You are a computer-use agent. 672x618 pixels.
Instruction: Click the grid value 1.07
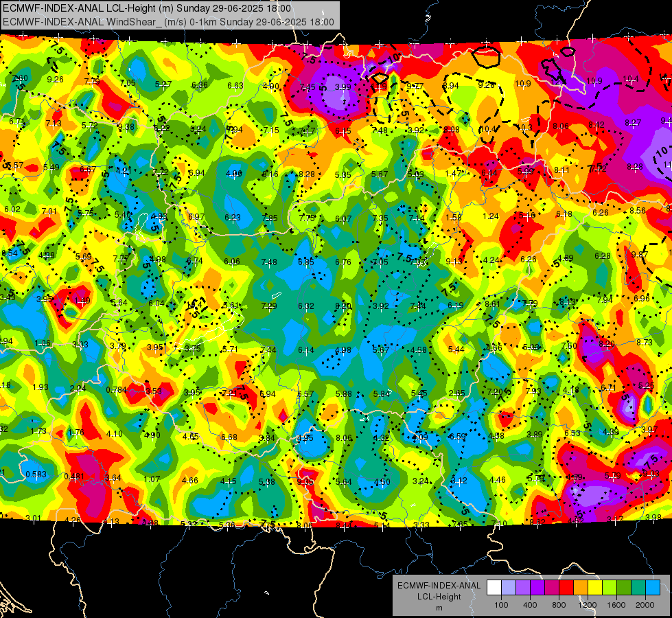click(152, 479)
